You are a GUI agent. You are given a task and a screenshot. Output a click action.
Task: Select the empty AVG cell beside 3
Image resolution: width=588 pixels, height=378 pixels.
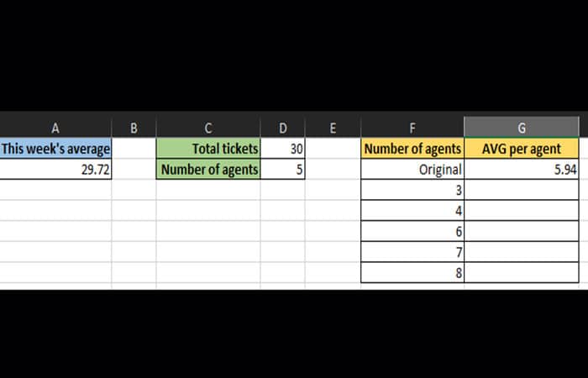pos(522,190)
